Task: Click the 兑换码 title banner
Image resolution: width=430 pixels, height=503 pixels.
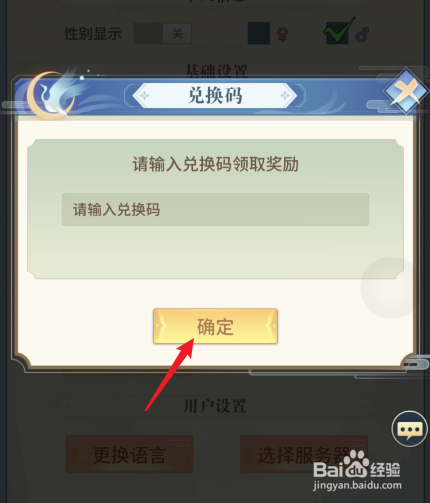Action: tap(215, 96)
